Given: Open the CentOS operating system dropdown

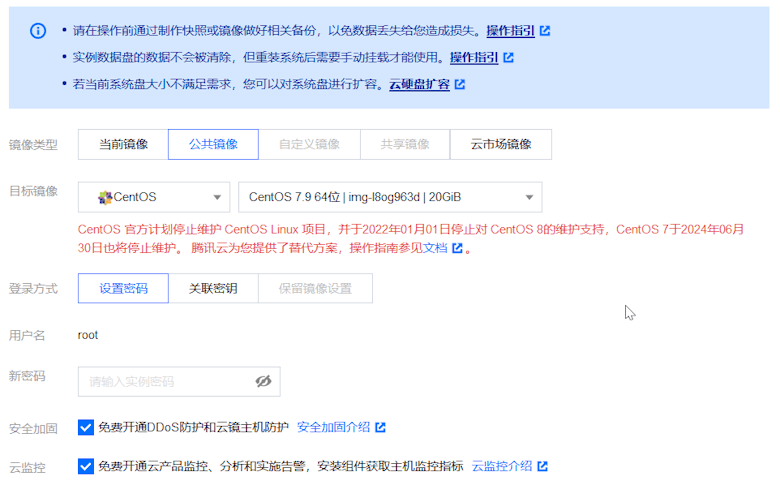Looking at the screenshot, I should pyautogui.click(x=154, y=197).
